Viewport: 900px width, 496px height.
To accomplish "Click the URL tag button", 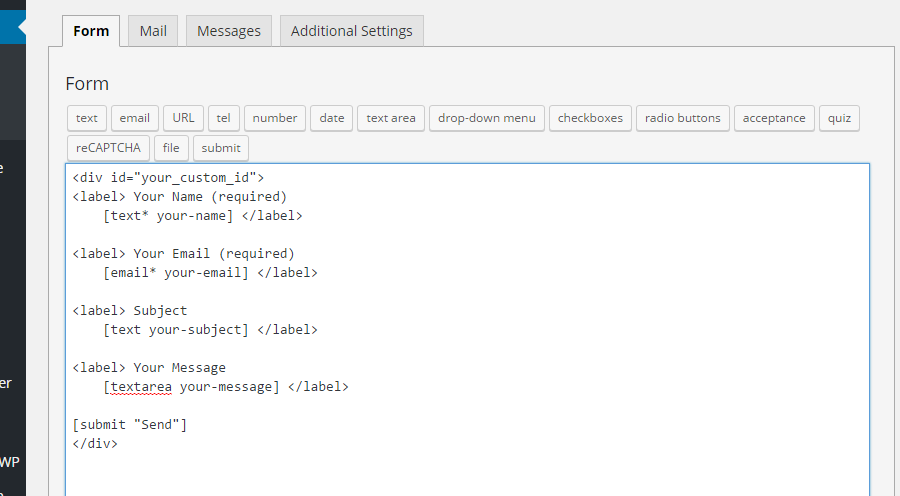I will point(183,118).
